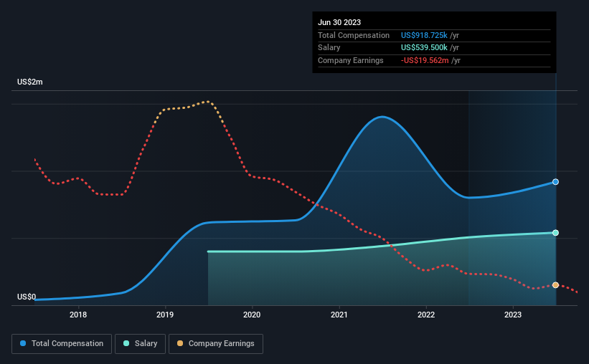589x364 pixels.
Task: Toggle the Total Compensation legend button
Action: pos(62,344)
